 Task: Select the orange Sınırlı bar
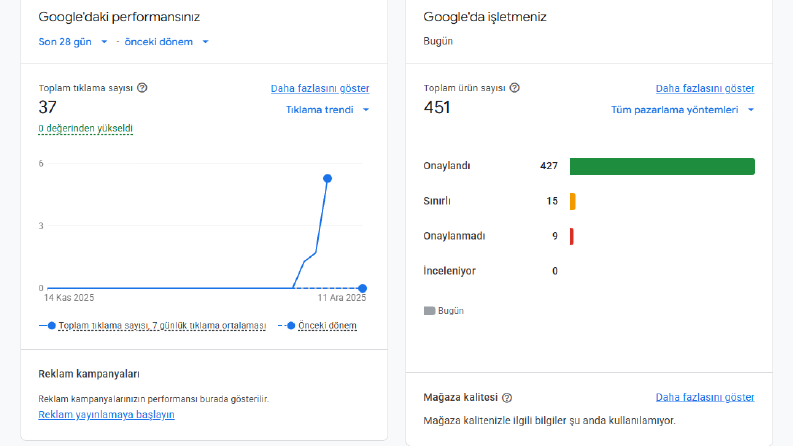click(572, 201)
